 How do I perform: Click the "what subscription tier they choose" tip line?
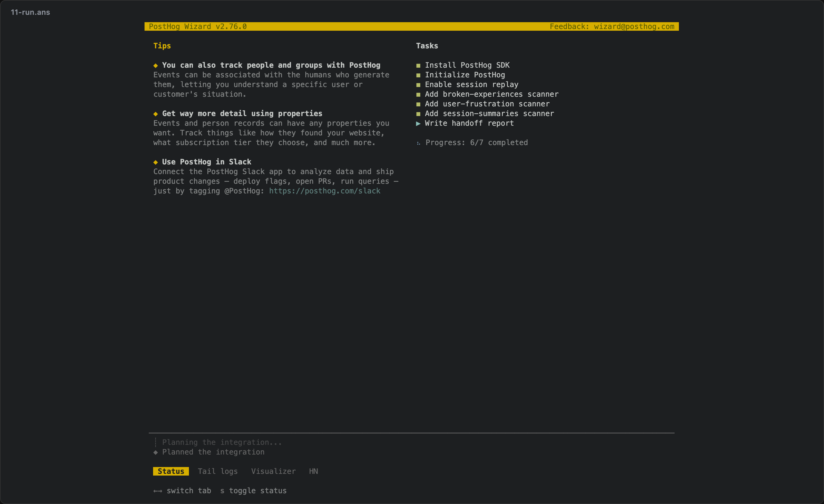(x=264, y=143)
